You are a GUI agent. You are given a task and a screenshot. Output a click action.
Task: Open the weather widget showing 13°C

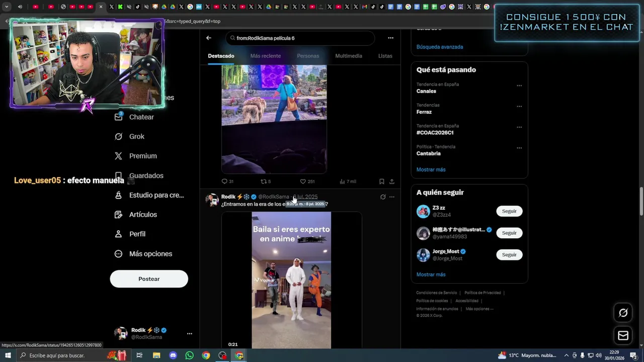point(527,355)
